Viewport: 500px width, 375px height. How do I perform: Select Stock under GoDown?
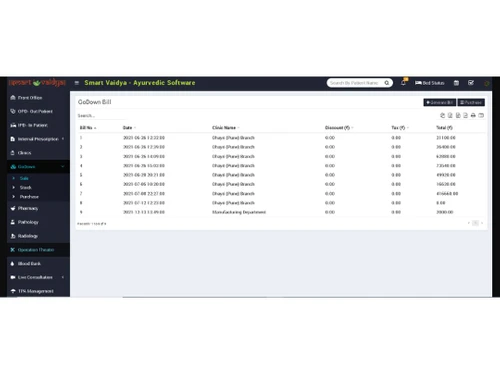26,188
